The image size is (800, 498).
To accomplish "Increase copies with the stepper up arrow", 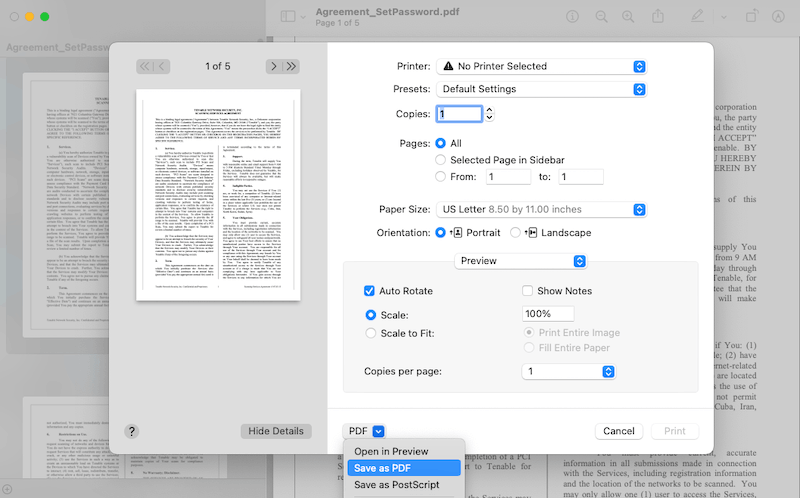I will click(489, 110).
